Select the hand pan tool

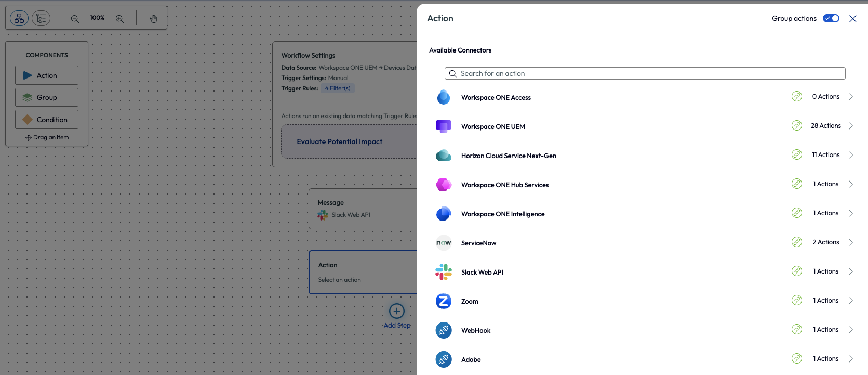coord(154,19)
